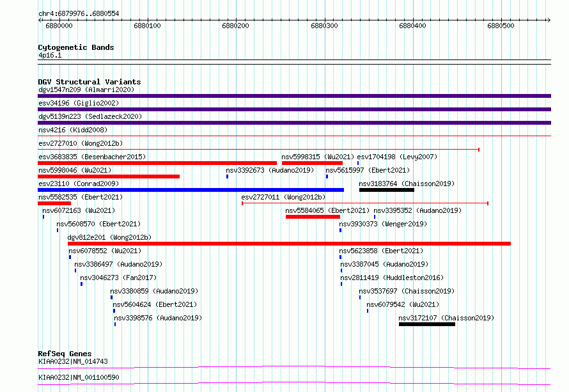
Task: Click nsv5623858 (Ebert2021) variant label
Action: pyautogui.click(x=381, y=251)
